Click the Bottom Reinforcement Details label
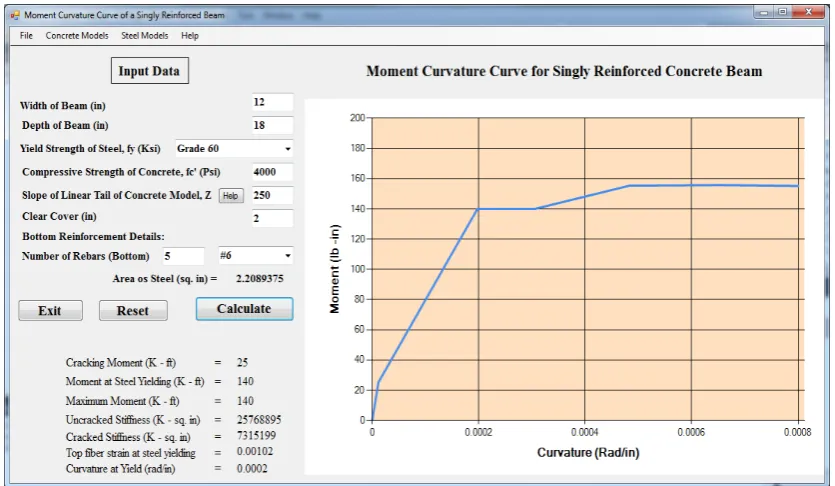Viewport: 835px width, 486px height. click(x=93, y=236)
